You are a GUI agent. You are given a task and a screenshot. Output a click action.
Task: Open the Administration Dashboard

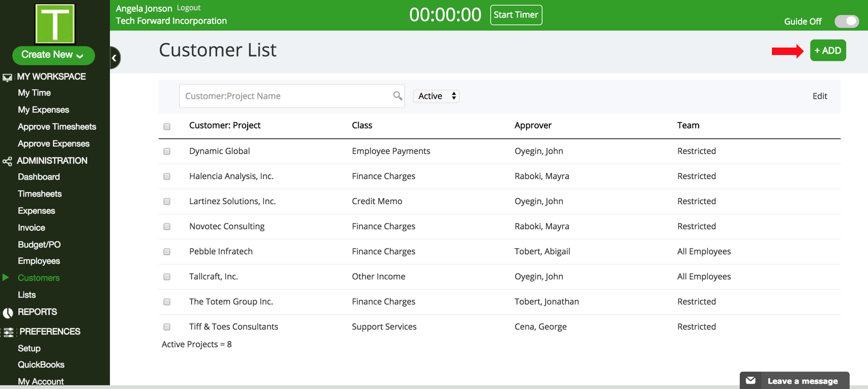[x=38, y=177]
